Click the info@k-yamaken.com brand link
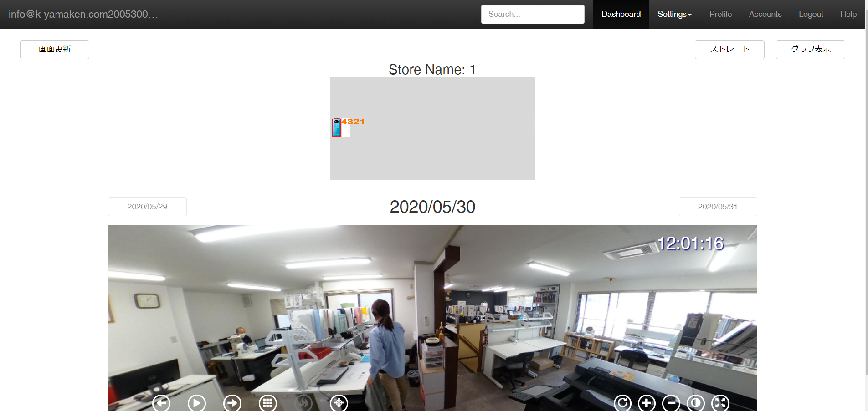The height and width of the screenshot is (411, 868). pyautogui.click(x=83, y=14)
